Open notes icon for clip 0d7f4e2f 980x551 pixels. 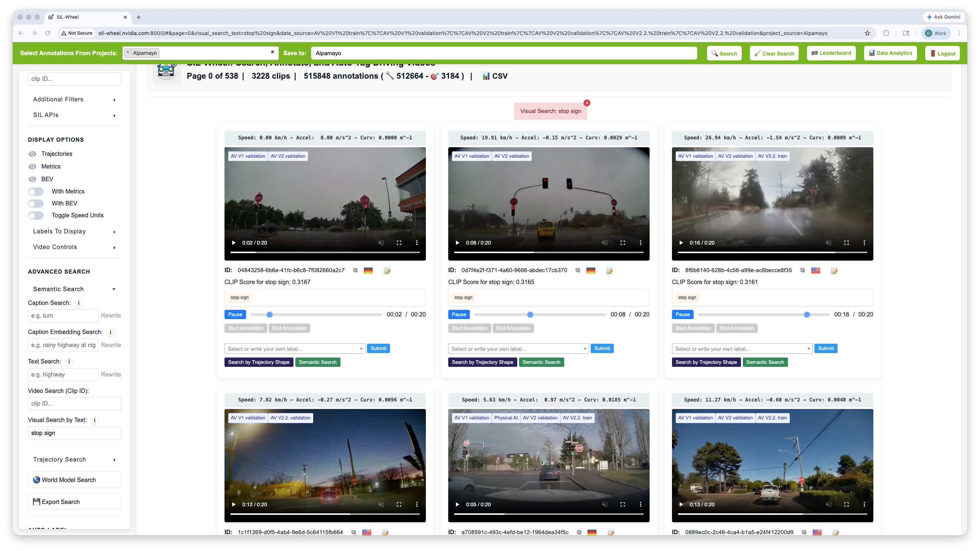click(609, 271)
